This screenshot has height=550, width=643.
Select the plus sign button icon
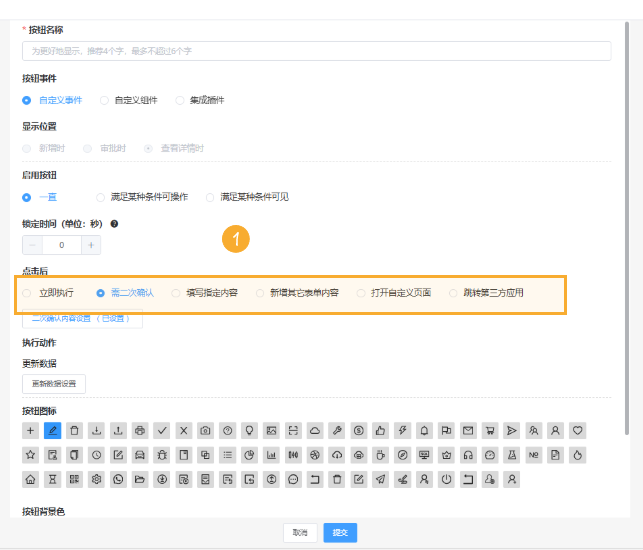(x=30, y=431)
